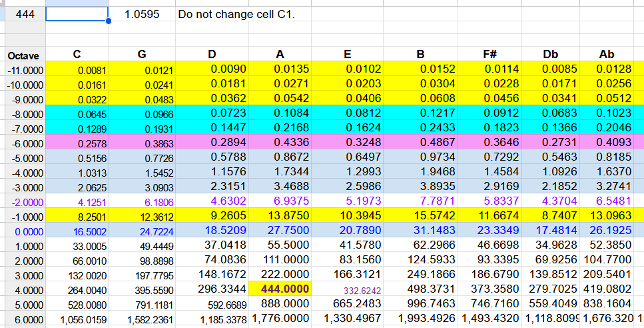Image resolution: width=644 pixels, height=328 pixels.
Task: Select the empty outlined cell beside 444
Action: pyautogui.click(x=77, y=14)
